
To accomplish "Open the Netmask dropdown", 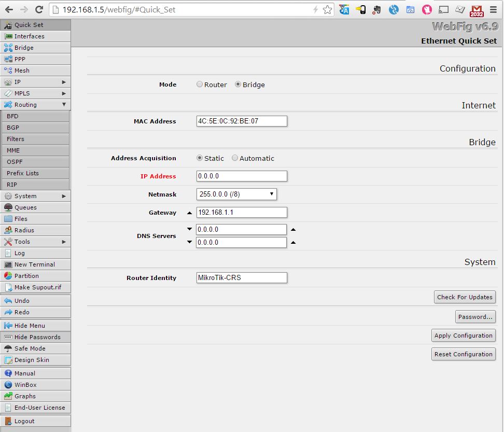I will [x=236, y=194].
